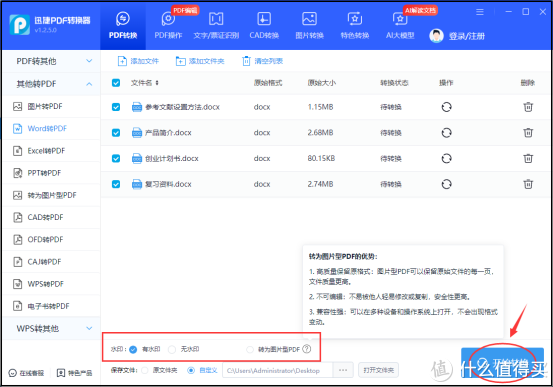This screenshot has width=553, height=387.
Task: Open 在线客服 support
Action: point(26,373)
